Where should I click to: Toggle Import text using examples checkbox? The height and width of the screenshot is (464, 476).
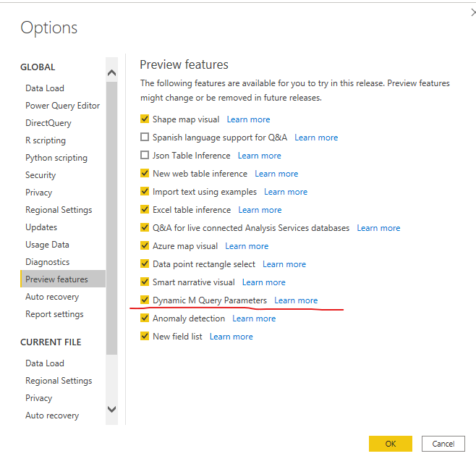145,191
